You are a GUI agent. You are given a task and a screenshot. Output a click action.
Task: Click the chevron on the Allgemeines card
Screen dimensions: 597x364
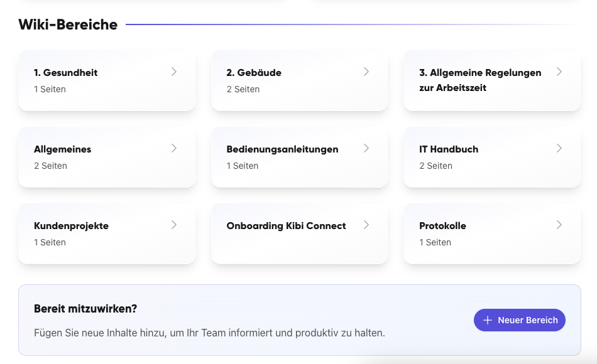coord(174,148)
